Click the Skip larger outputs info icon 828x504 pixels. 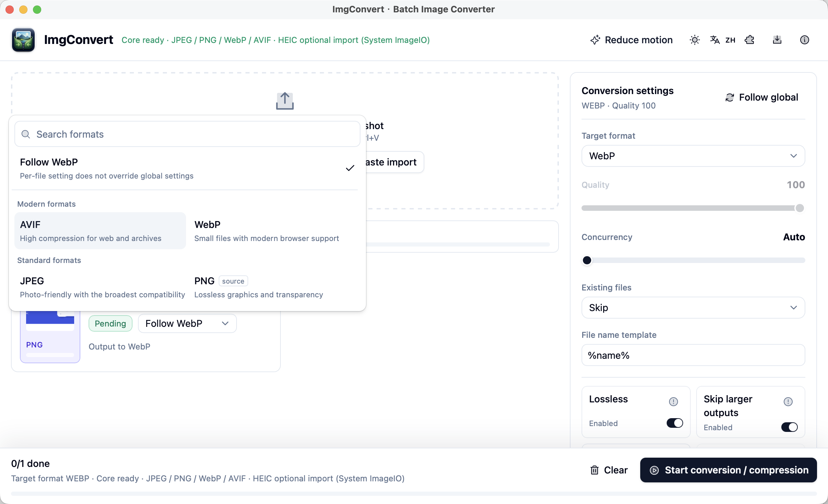[x=788, y=401]
